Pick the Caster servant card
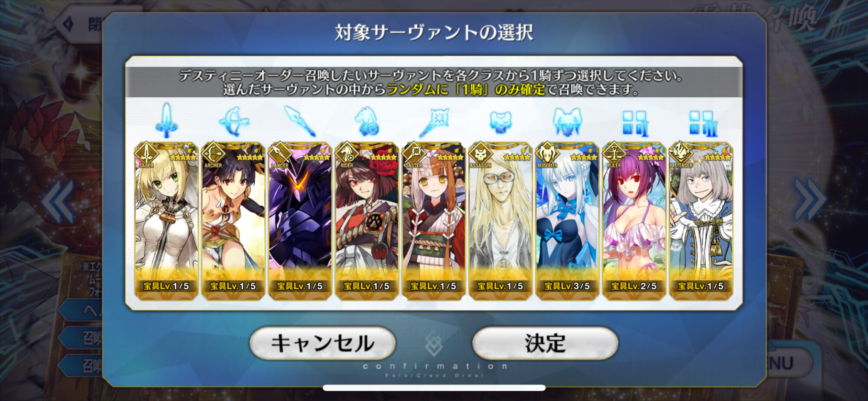This screenshot has width=868, height=401. point(434,221)
